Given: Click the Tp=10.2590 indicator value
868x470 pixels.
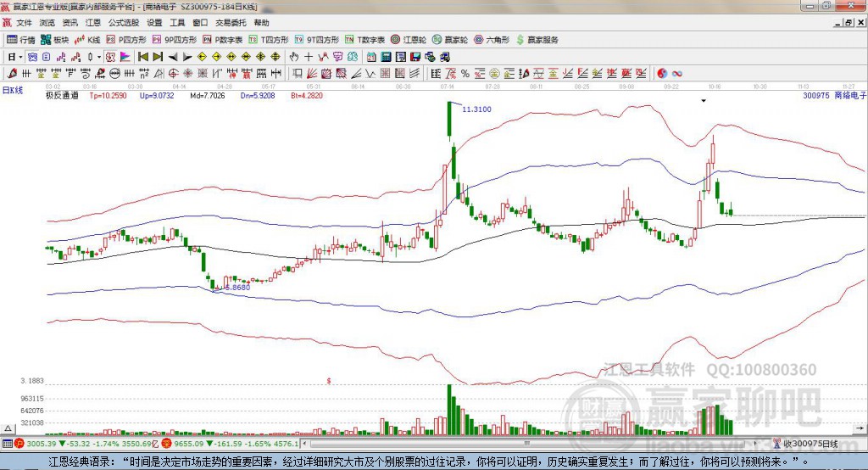Looking at the screenshot, I should tap(108, 95).
